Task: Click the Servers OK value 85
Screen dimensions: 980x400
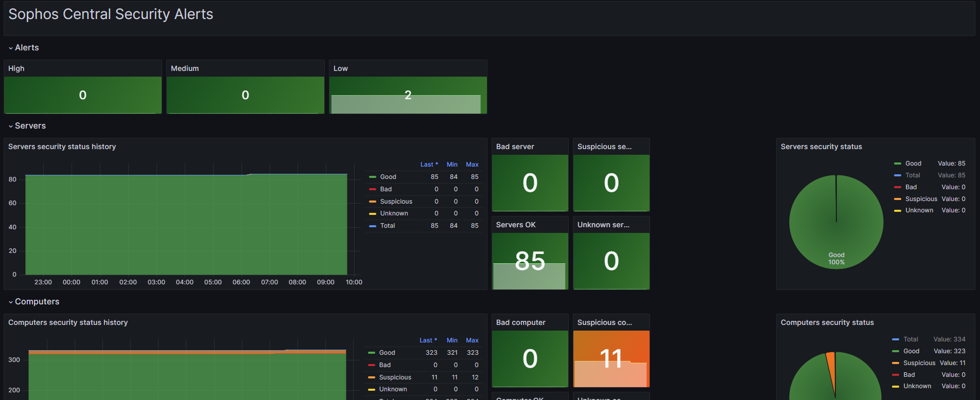Action: tap(530, 261)
